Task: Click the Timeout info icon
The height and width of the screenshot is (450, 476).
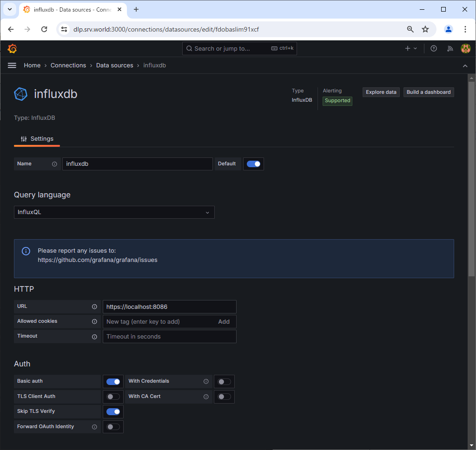Action: coord(94,337)
